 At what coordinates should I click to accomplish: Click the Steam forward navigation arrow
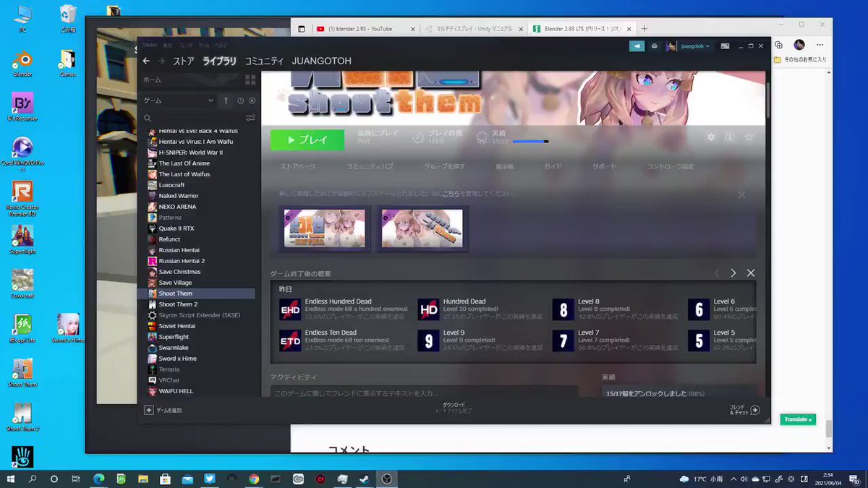click(x=161, y=61)
